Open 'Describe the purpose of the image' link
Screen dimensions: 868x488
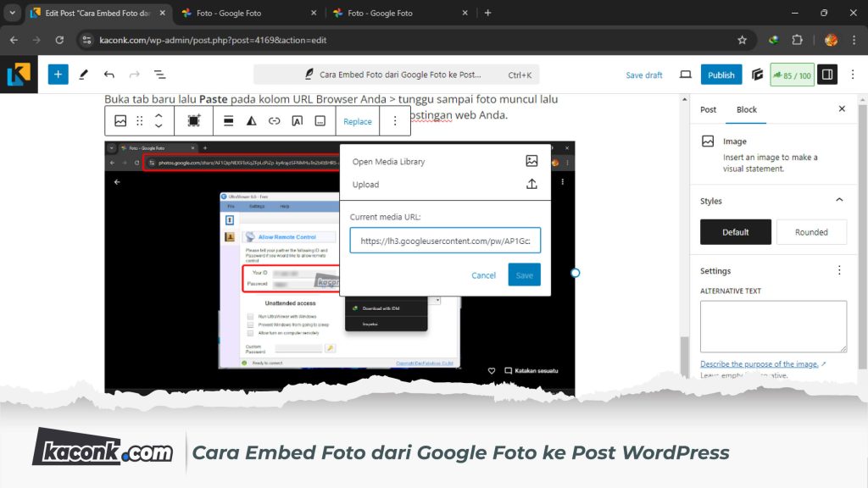point(759,364)
